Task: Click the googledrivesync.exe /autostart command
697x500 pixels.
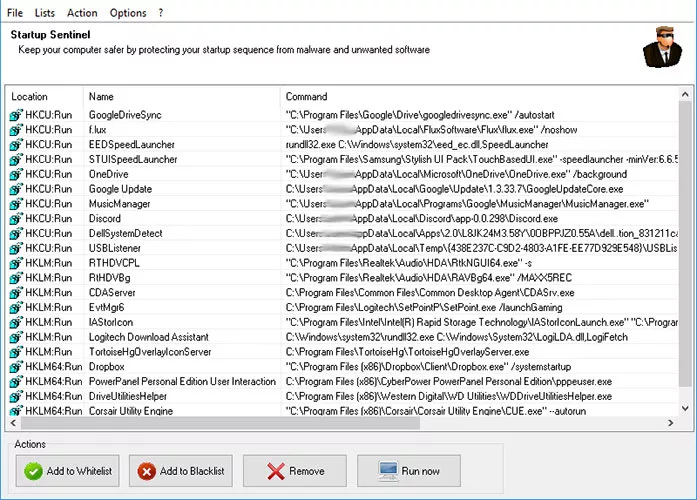Action: 420,115
